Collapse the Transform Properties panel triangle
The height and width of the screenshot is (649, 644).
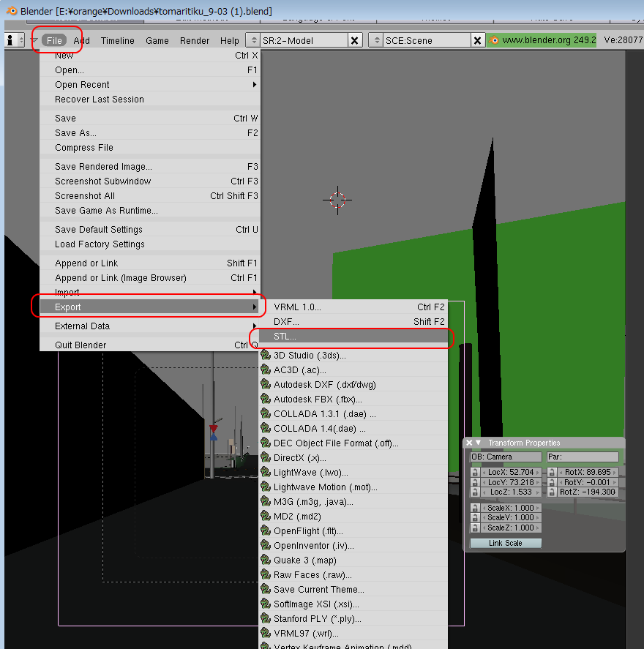[479, 443]
